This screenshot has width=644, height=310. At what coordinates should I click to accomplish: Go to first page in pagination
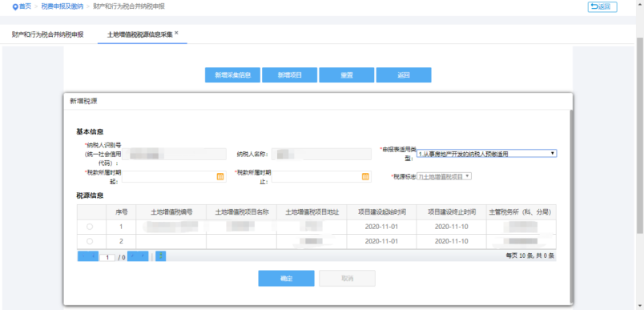[x=83, y=256]
